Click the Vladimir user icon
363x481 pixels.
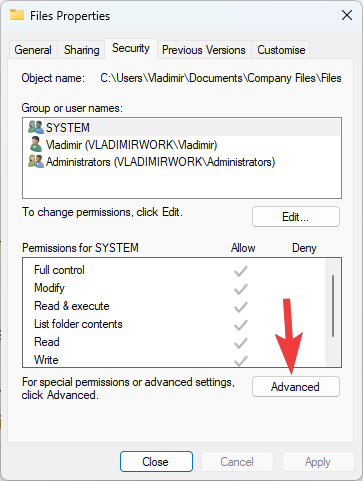36,144
